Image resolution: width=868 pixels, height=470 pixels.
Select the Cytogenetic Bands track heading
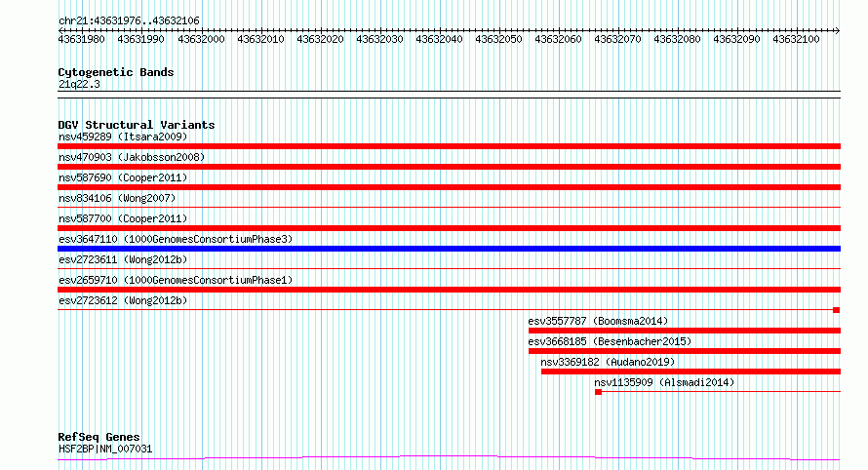pos(116,72)
